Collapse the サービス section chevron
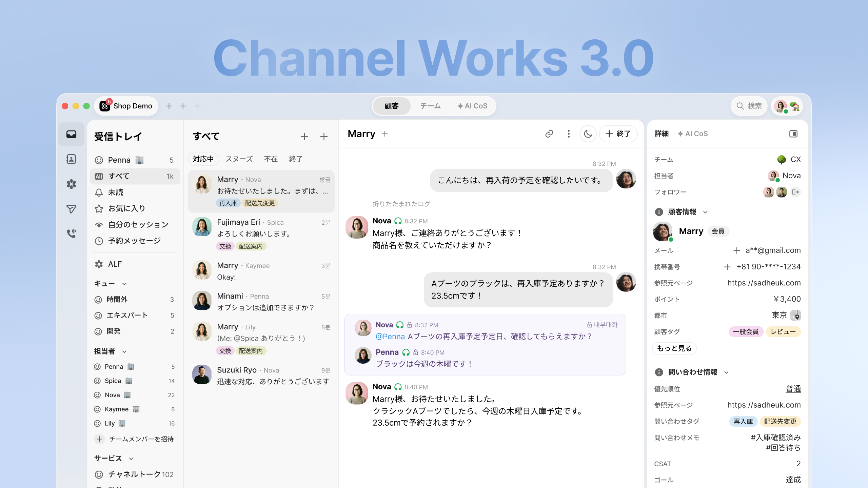The height and width of the screenshot is (488, 868). point(131,459)
